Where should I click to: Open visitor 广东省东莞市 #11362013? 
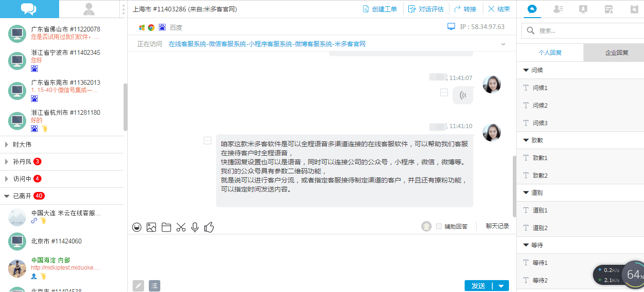(62, 91)
